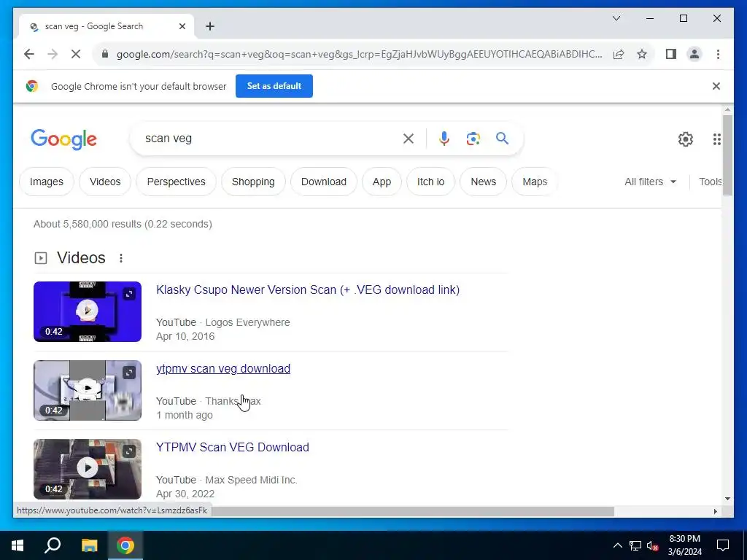The height and width of the screenshot is (560, 747).
Task: Click Set as default button
Action: click(274, 86)
